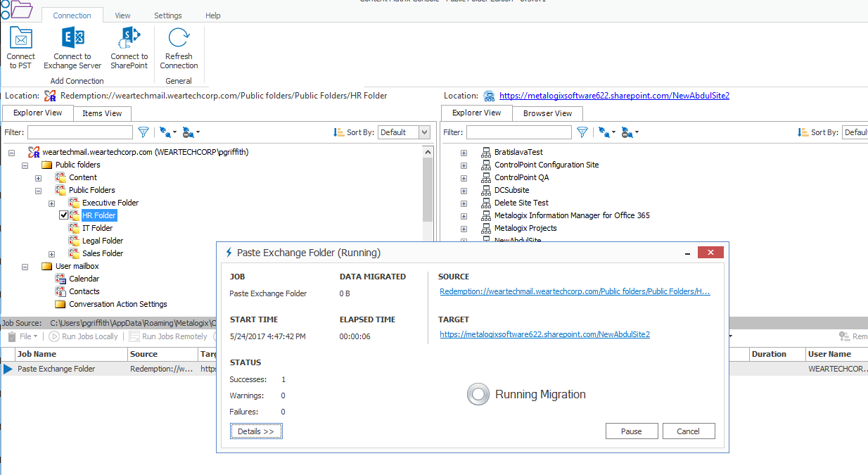Click the Connect to PST icon
Viewport: 868px width, 475px height.
point(21,38)
